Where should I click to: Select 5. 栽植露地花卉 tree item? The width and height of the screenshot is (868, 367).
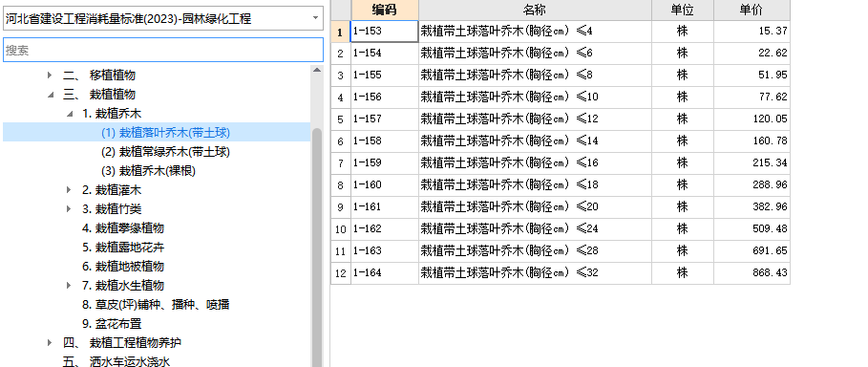[x=123, y=248]
